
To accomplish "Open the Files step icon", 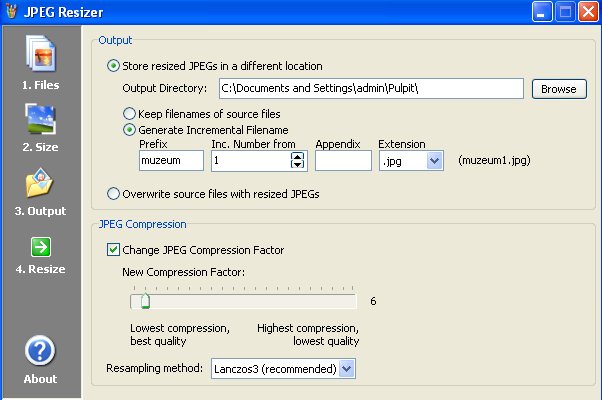I will (x=40, y=55).
